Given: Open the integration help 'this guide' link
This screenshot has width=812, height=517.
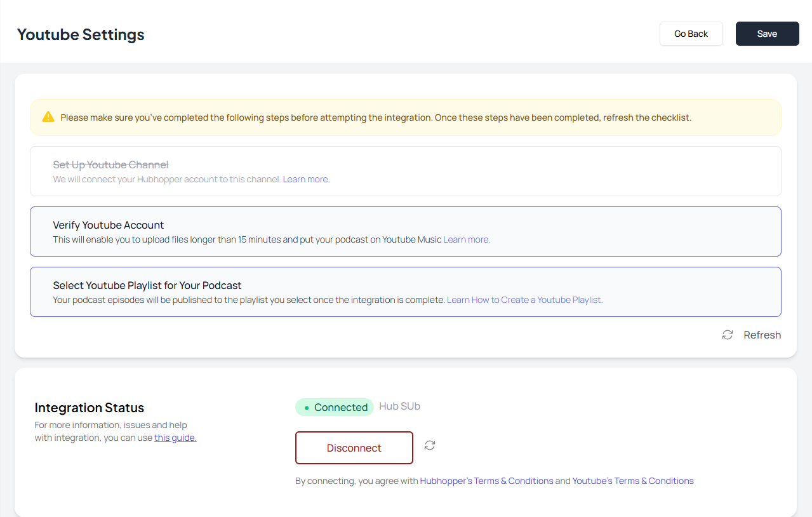Looking at the screenshot, I should [x=175, y=438].
